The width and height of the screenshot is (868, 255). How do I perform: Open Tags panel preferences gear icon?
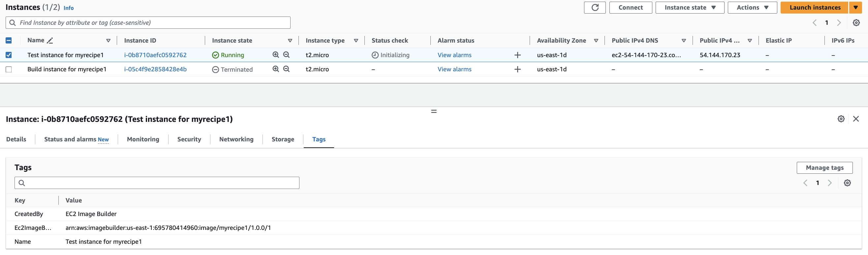[847, 183]
